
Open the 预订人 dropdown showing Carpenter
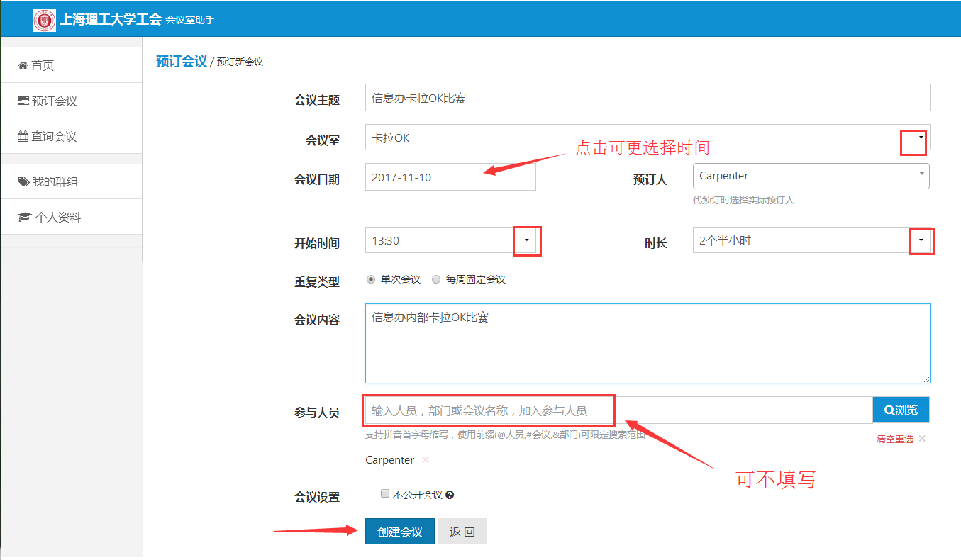click(921, 176)
